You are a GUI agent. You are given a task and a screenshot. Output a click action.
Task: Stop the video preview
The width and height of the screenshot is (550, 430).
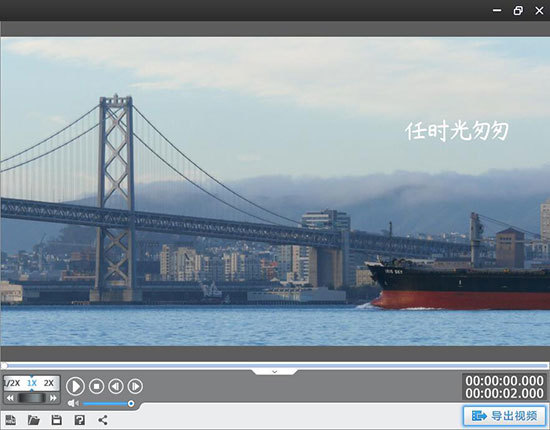point(96,386)
